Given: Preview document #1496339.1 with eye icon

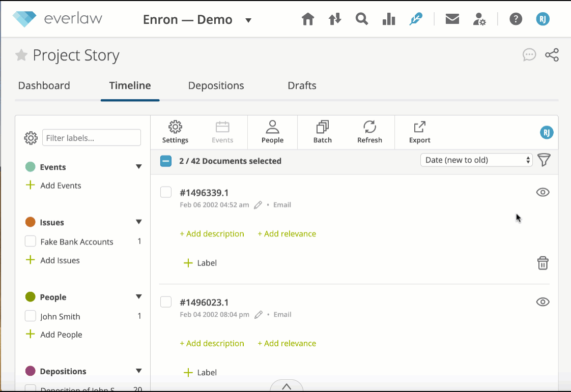Looking at the screenshot, I should (x=543, y=192).
